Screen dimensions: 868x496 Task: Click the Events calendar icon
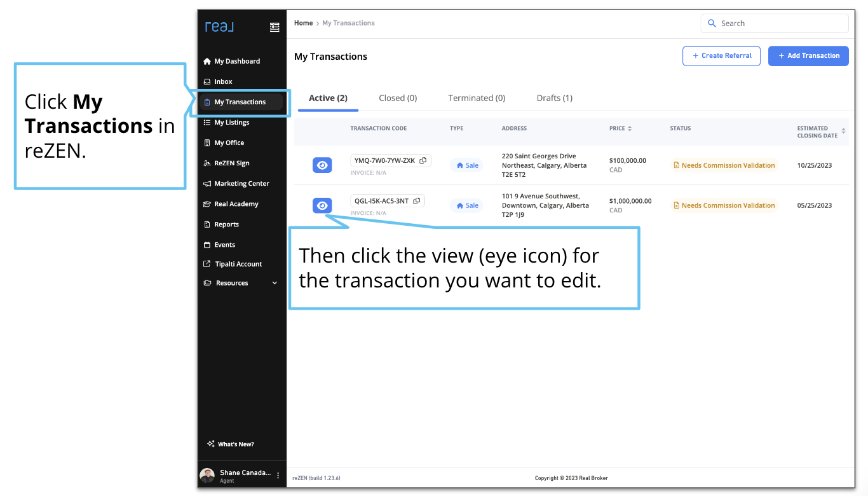tap(207, 244)
